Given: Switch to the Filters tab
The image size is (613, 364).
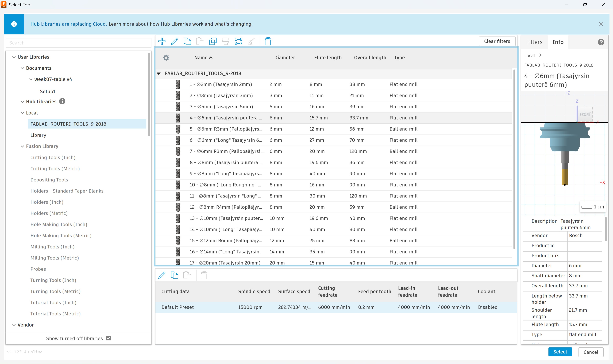Looking at the screenshot, I should pos(534,42).
